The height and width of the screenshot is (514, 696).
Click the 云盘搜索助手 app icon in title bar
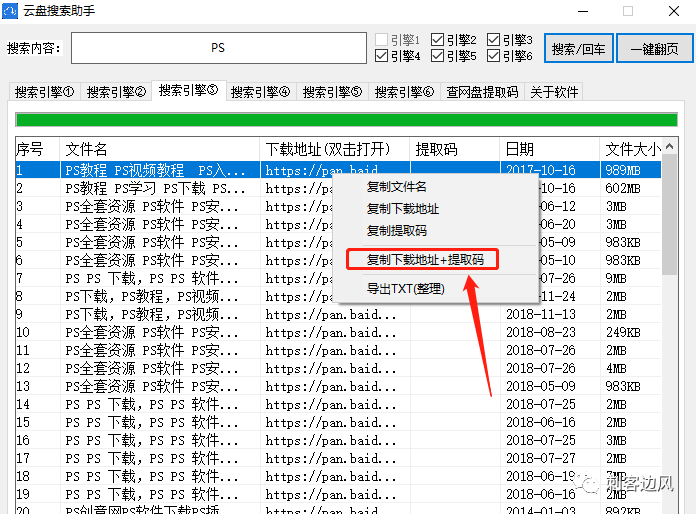tap(10, 11)
